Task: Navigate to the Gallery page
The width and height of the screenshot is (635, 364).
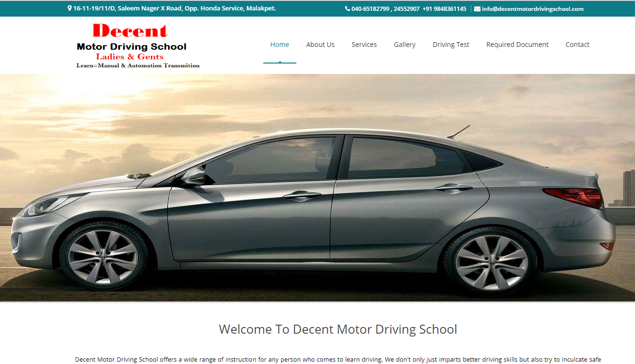Action: click(405, 45)
